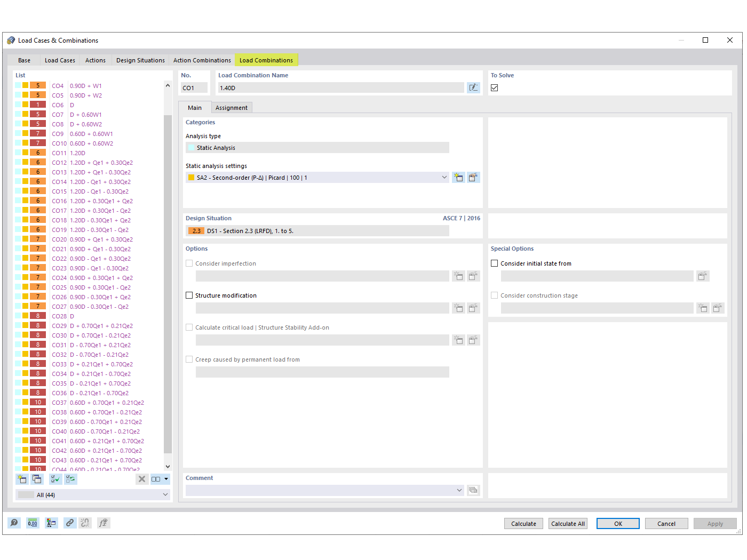Uncheck the To Solve checkbox
The height and width of the screenshot is (560, 747).
495,88
